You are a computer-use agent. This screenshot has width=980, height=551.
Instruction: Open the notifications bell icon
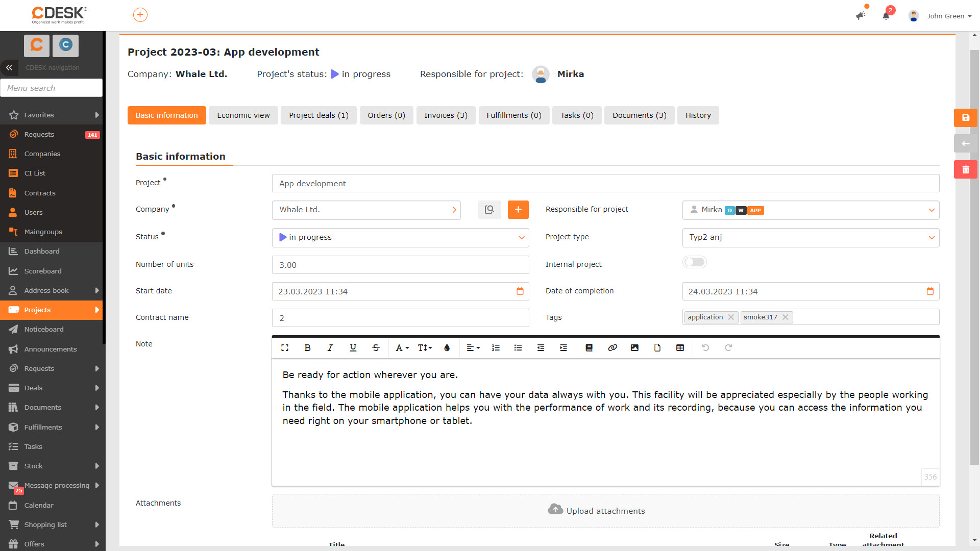point(886,16)
